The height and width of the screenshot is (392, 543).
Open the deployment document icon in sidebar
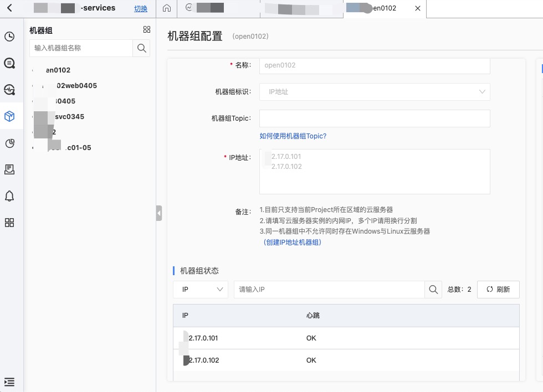[9, 169]
